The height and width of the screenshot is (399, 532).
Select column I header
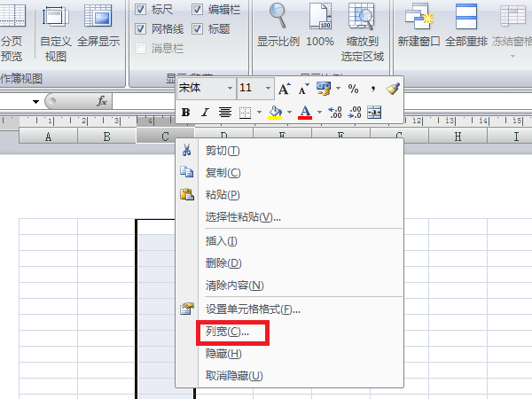point(510,136)
